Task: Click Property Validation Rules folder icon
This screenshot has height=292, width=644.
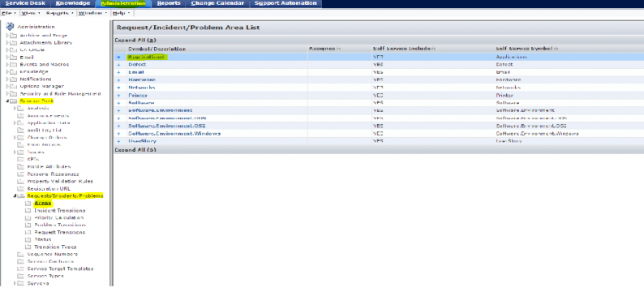Action: click(x=21, y=181)
